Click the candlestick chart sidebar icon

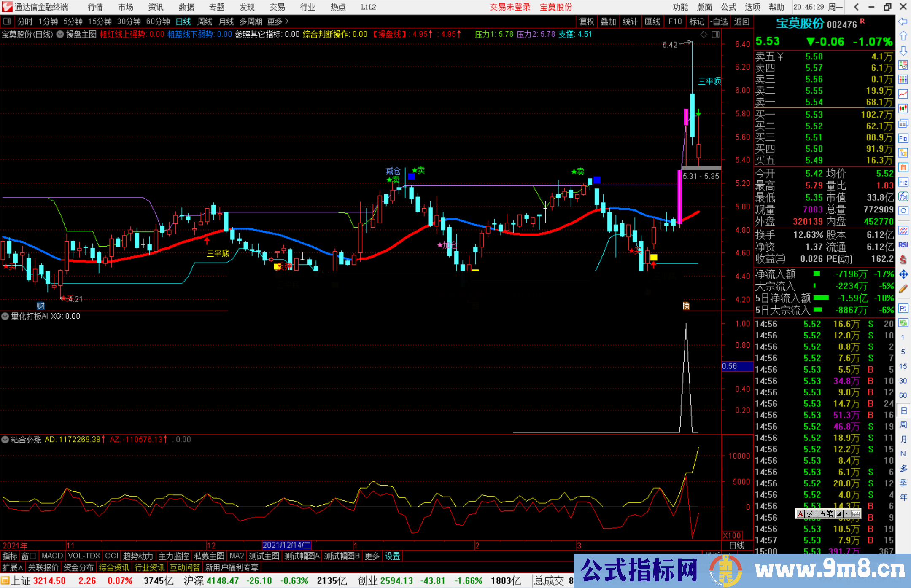[x=903, y=109]
